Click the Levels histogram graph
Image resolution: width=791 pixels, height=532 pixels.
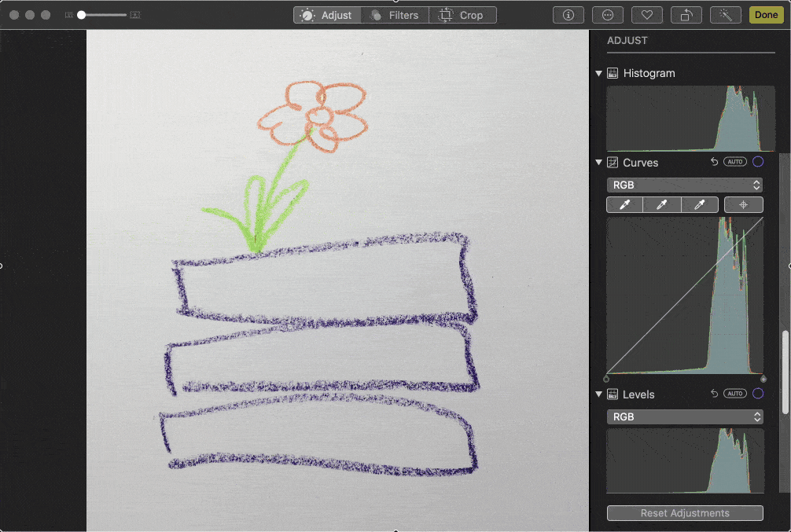pyautogui.click(x=685, y=460)
